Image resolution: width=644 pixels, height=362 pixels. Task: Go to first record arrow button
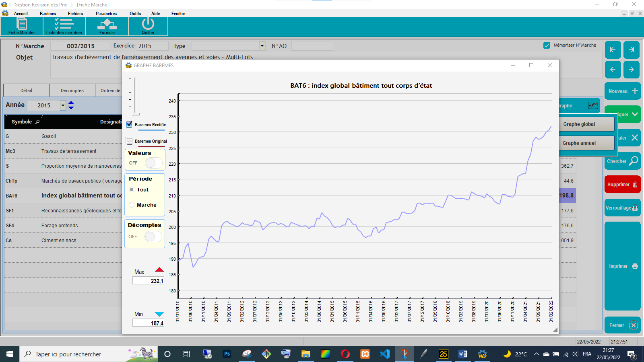(x=613, y=50)
